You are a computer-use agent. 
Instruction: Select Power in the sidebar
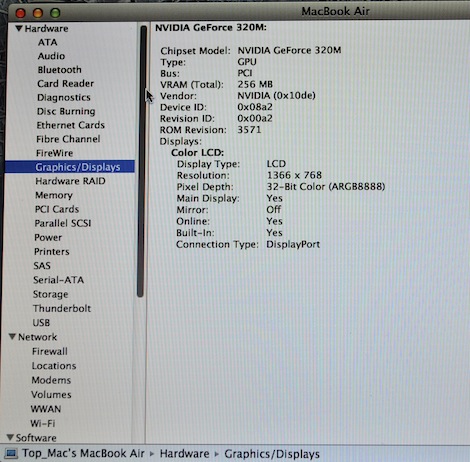pyautogui.click(x=48, y=237)
